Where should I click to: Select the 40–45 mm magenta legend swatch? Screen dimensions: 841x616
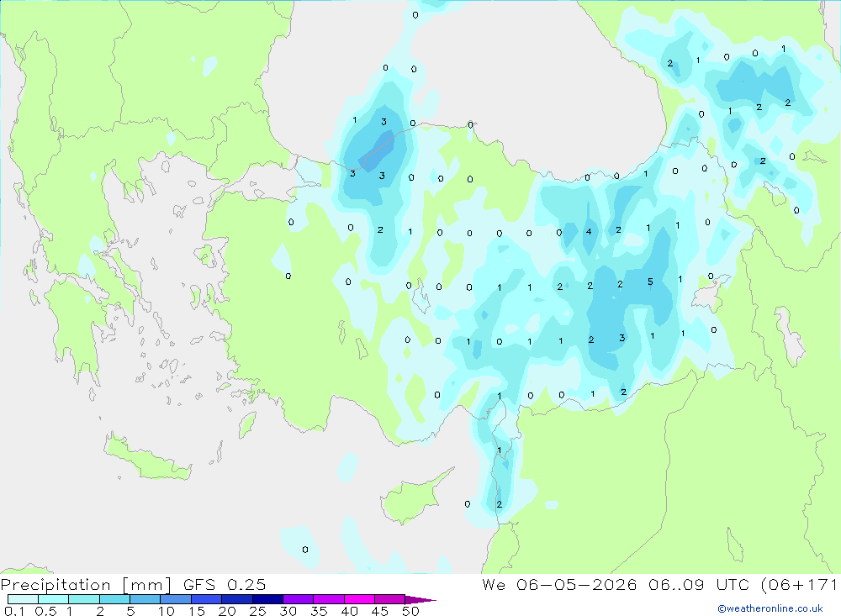pyautogui.click(x=359, y=599)
